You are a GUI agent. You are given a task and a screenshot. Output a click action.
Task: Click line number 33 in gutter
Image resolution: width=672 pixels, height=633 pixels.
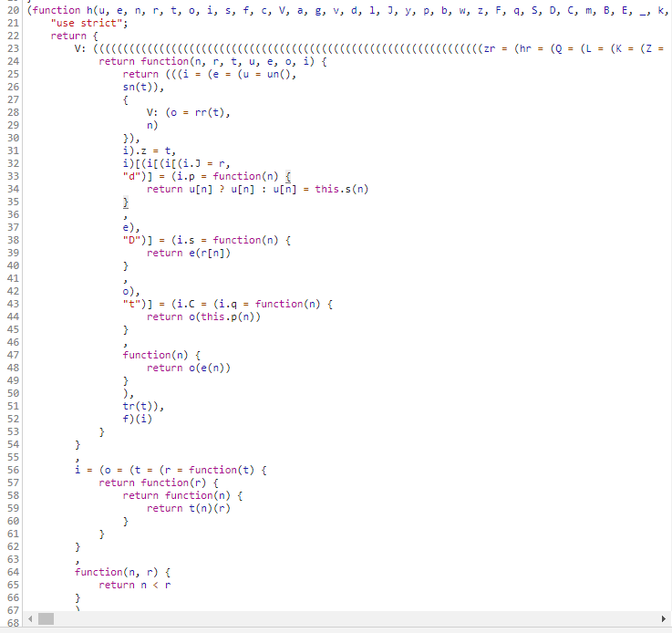point(14,176)
